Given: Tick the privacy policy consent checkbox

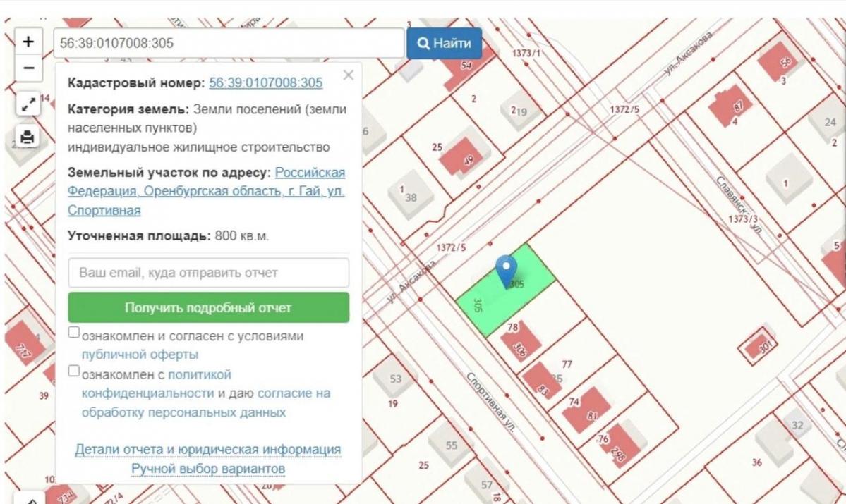Looking at the screenshot, I should (74, 371).
